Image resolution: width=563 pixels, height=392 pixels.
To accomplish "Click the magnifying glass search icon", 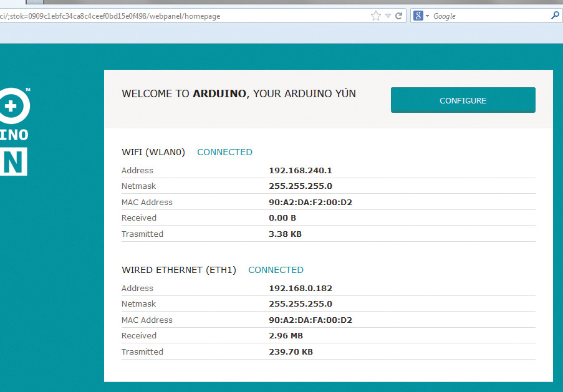I will 555,16.
